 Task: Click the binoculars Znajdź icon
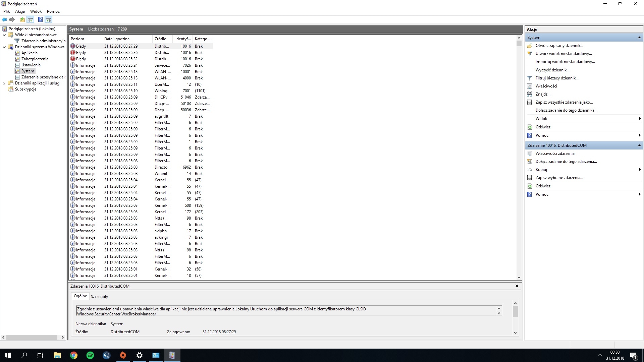pyautogui.click(x=530, y=94)
